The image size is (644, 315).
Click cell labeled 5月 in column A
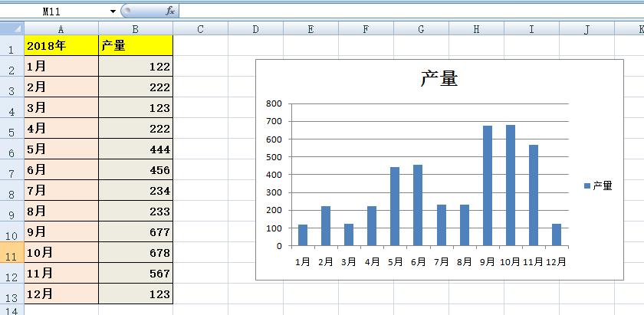click(61, 149)
